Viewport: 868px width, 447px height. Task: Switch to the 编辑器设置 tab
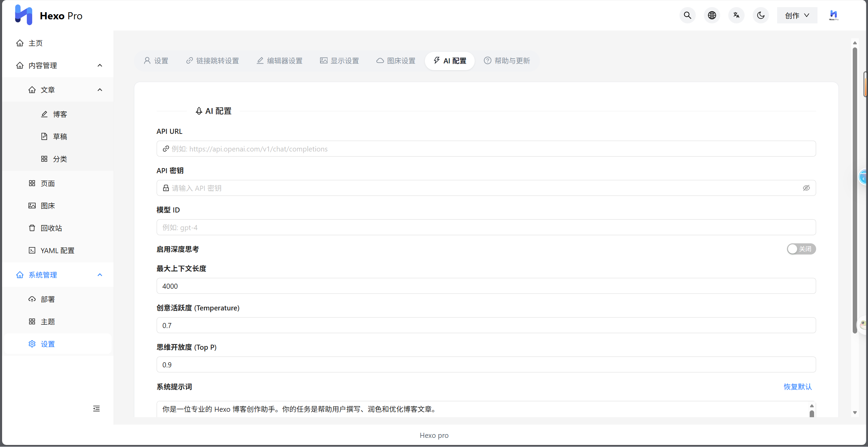tap(279, 61)
